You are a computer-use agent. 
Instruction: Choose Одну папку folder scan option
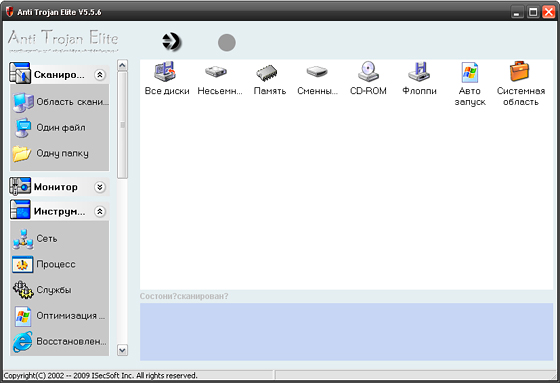(x=50, y=153)
